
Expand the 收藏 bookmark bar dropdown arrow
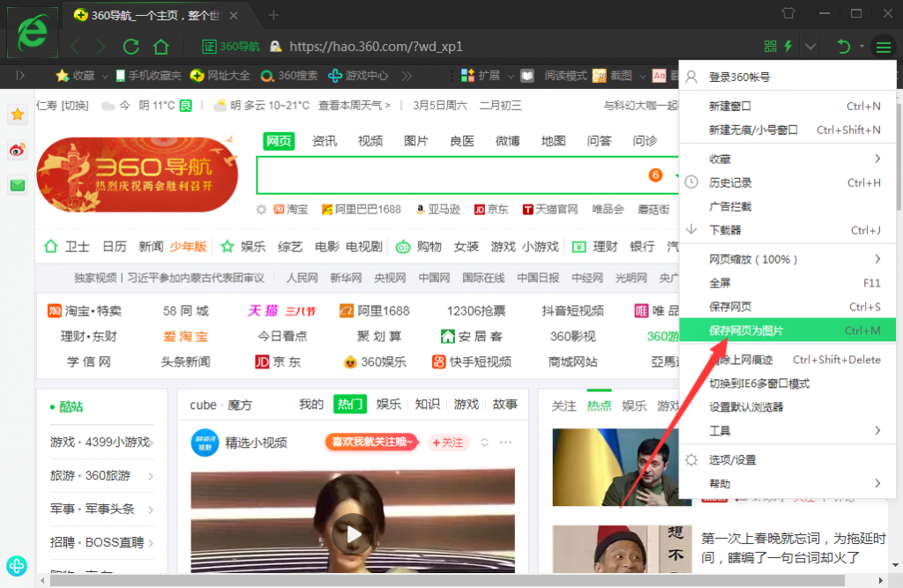pyautogui.click(x=105, y=76)
